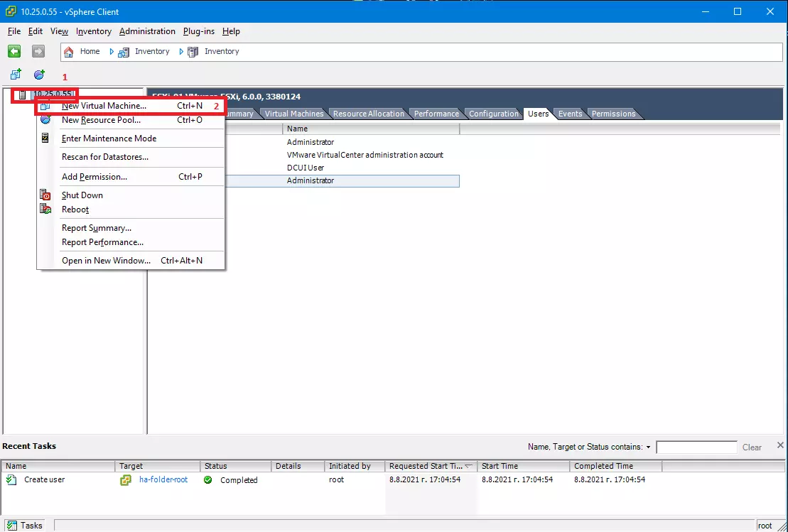The height and width of the screenshot is (532, 788).
Task: Open the Edit menu
Action: (x=36, y=31)
